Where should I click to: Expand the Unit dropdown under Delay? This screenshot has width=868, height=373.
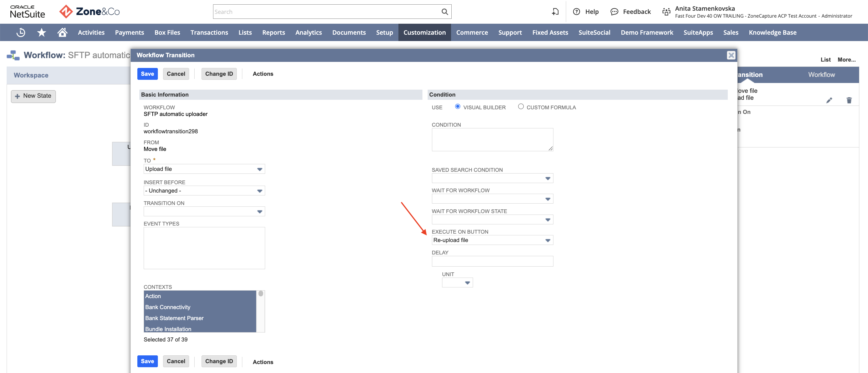pyautogui.click(x=457, y=283)
